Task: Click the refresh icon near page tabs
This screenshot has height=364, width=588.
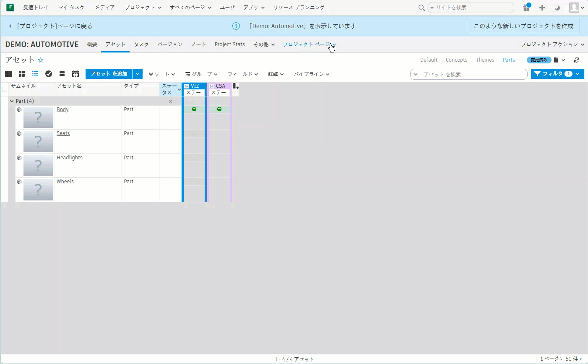Action: (x=577, y=60)
